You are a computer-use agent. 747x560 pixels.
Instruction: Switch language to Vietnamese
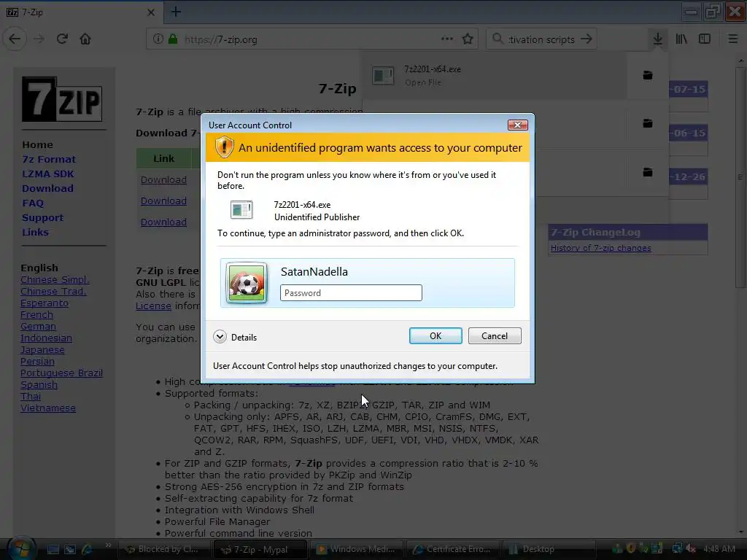pyautogui.click(x=48, y=408)
